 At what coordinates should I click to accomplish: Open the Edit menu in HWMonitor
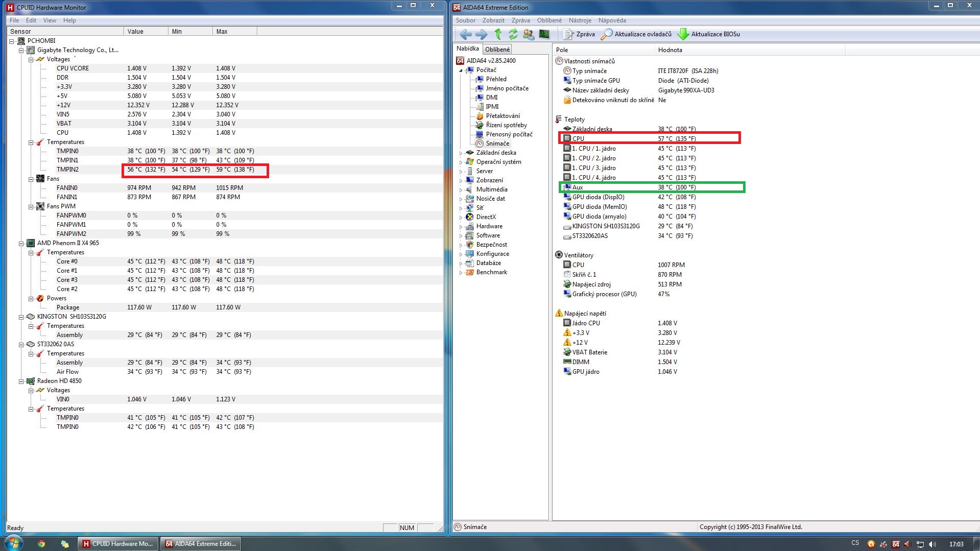tap(31, 20)
